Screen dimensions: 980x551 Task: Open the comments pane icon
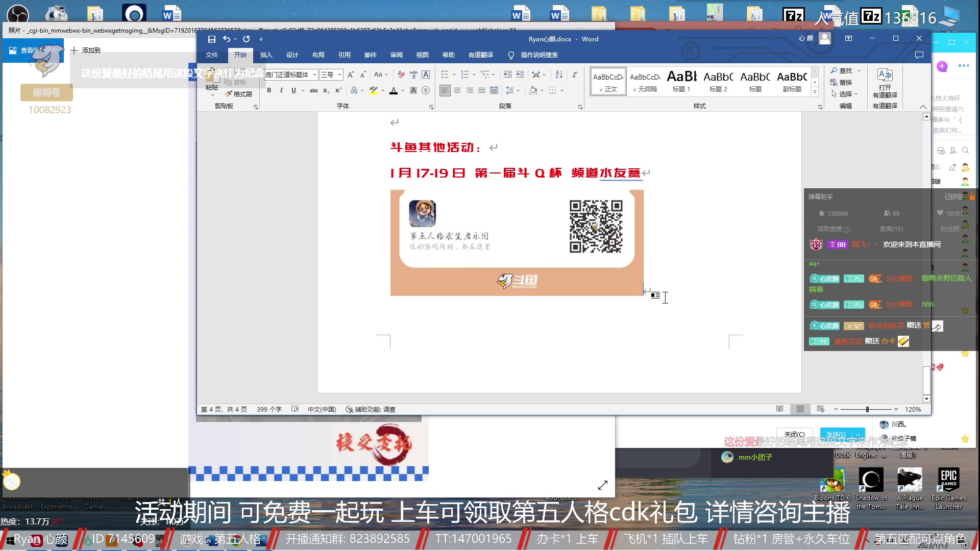click(x=919, y=55)
